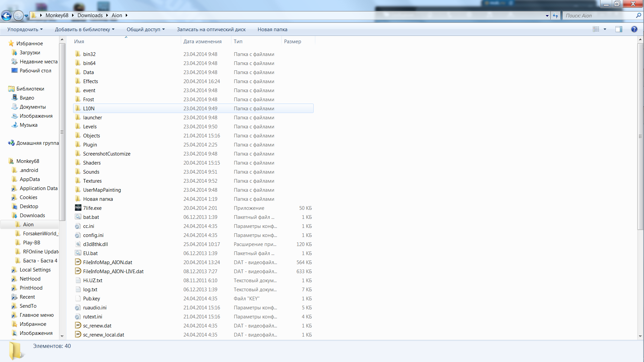Click the search magnifier icon
The image size is (644, 362).
(638, 15)
